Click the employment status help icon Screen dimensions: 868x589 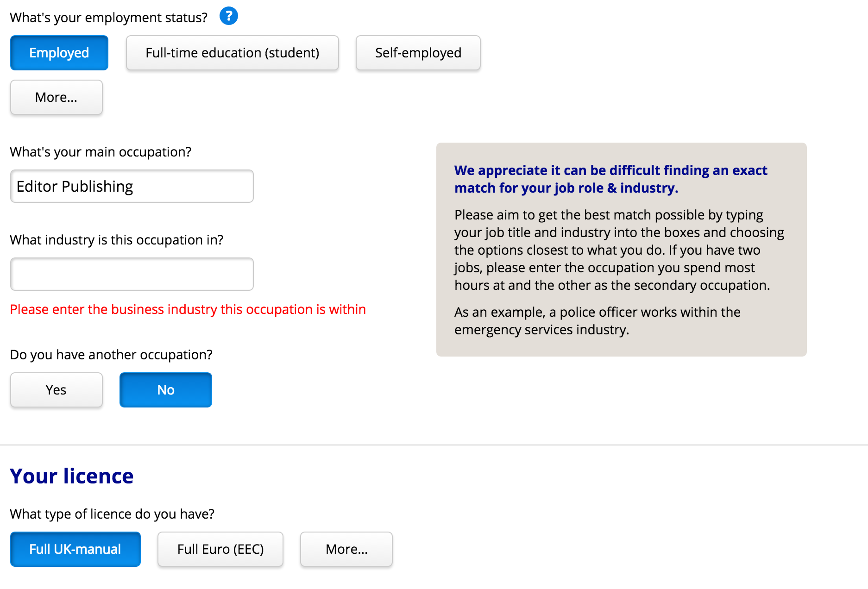(x=228, y=16)
